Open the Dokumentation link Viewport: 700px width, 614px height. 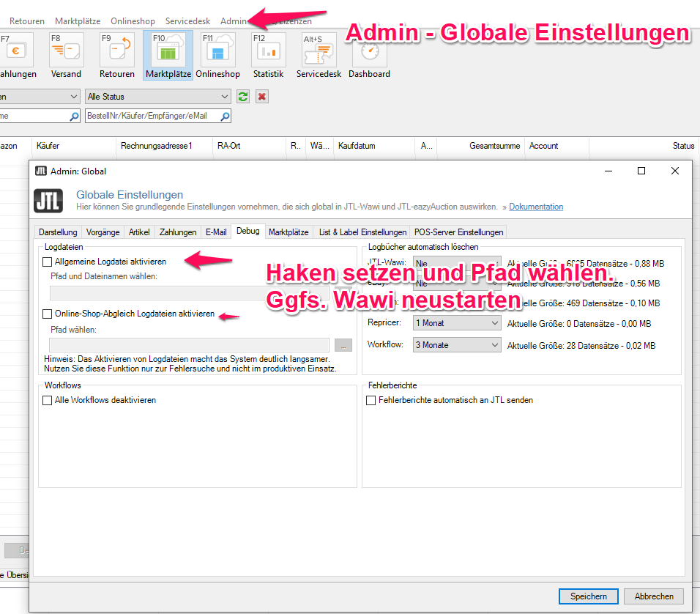tap(536, 207)
